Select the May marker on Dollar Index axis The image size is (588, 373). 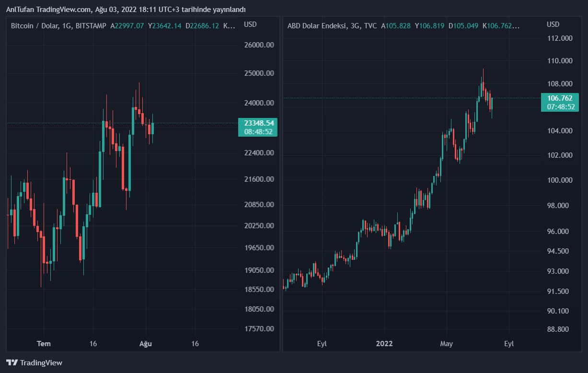pyautogui.click(x=447, y=344)
